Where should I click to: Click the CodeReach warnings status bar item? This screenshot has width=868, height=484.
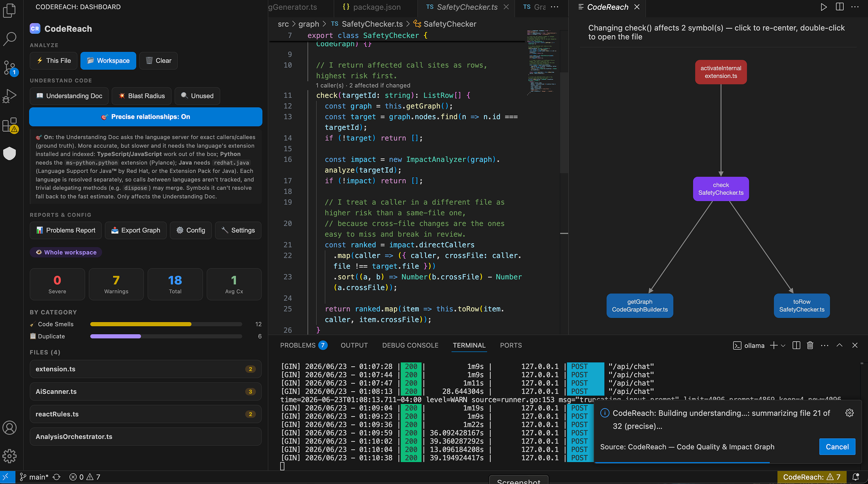click(811, 477)
